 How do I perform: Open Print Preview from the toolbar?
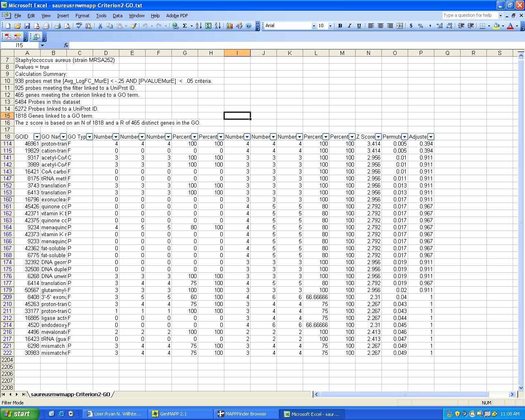point(67,26)
